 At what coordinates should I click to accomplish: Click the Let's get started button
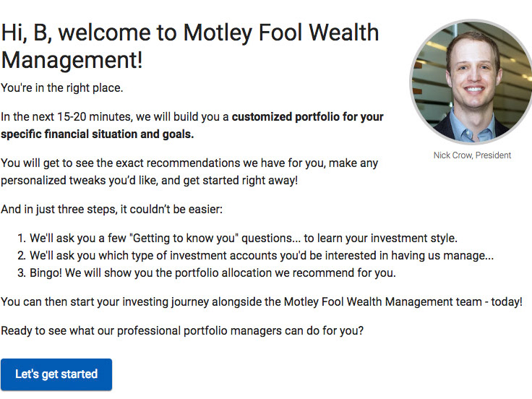[56, 374]
